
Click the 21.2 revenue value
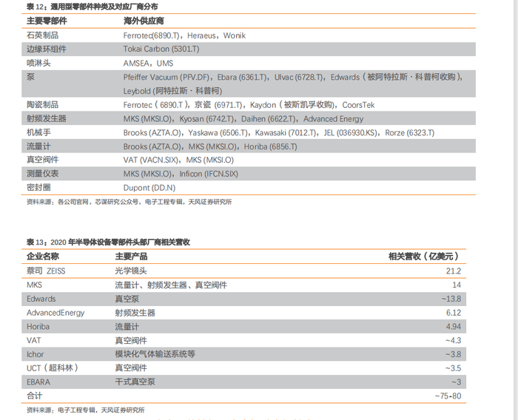click(x=453, y=271)
